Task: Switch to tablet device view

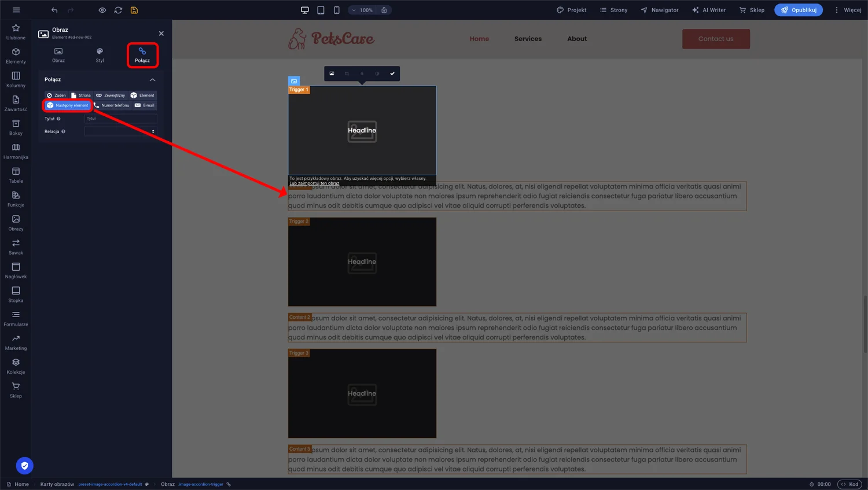Action: click(x=321, y=10)
